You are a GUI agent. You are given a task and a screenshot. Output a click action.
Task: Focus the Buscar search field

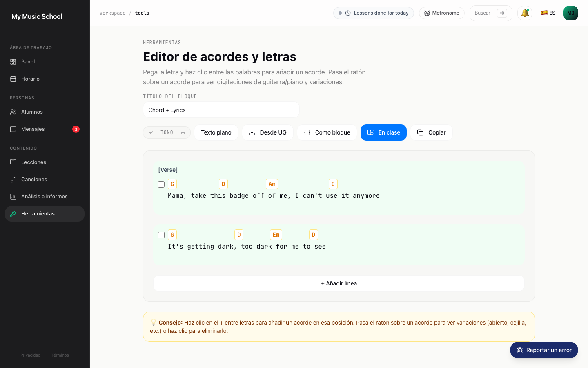tap(491, 13)
